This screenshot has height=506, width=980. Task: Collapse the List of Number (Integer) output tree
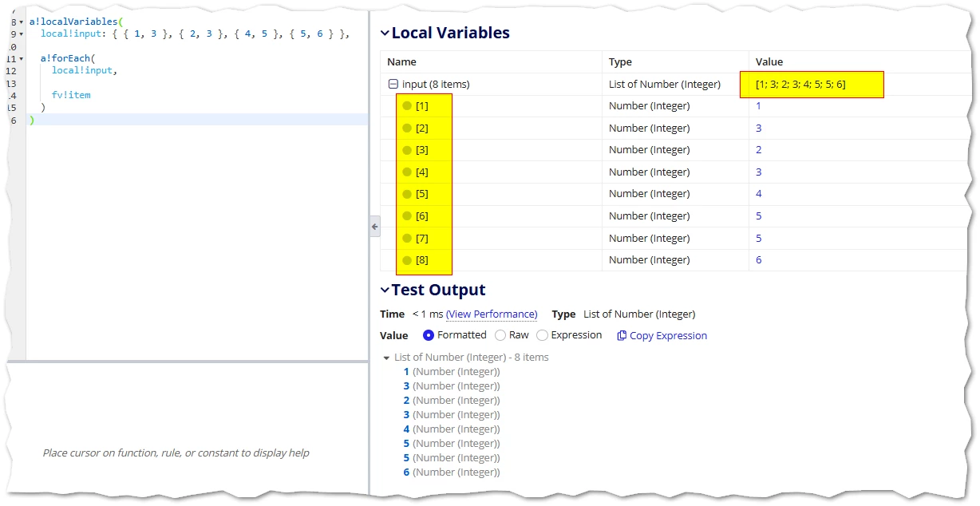[387, 358]
